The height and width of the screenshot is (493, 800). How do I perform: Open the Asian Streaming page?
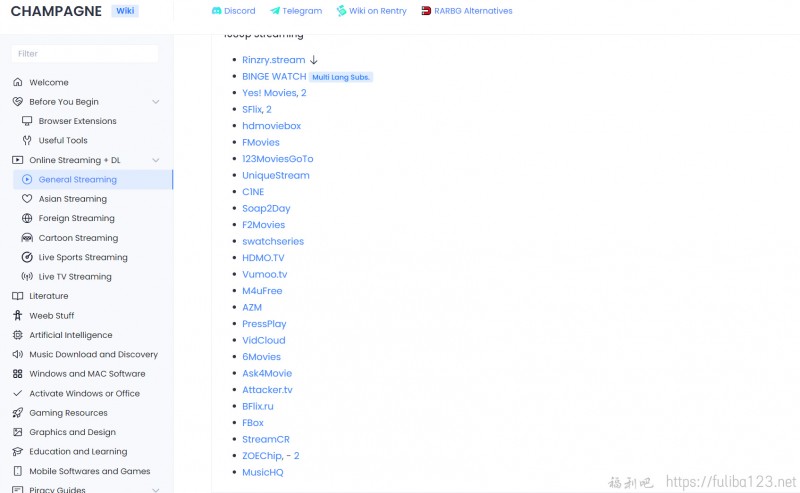click(73, 199)
